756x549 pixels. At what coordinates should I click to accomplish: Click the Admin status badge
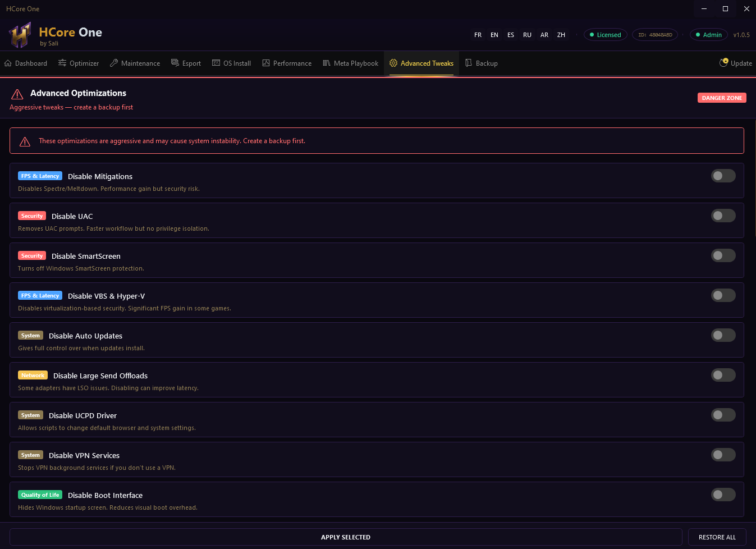(709, 35)
